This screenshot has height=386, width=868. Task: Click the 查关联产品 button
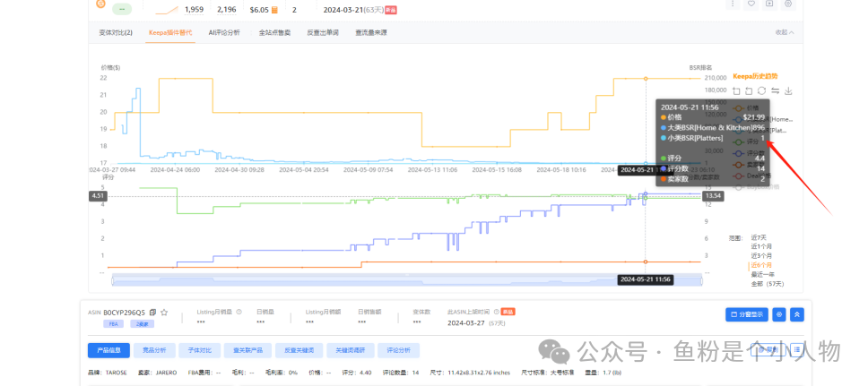[x=248, y=350]
